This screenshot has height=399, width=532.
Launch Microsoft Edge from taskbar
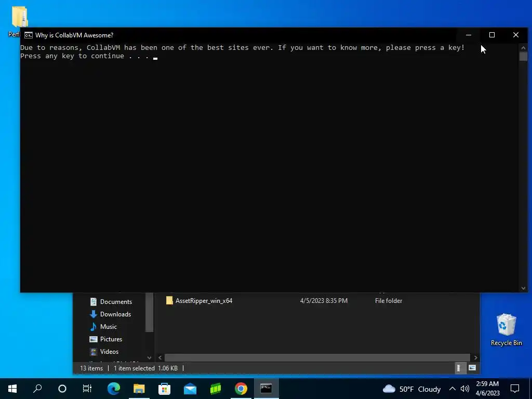[x=114, y=389]
